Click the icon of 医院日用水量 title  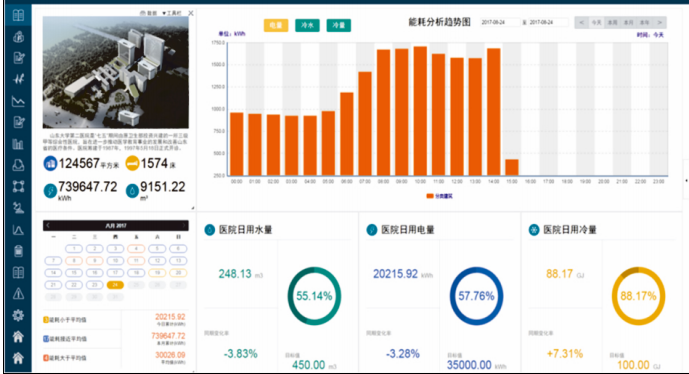tap(210, 229)
